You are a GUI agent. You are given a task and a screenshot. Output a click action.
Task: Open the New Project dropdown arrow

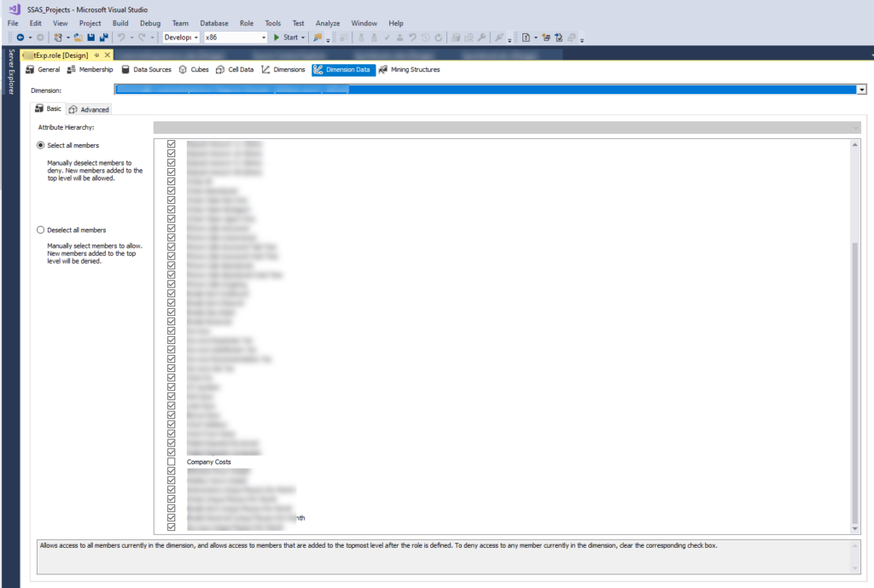click(x=68, y=38)
